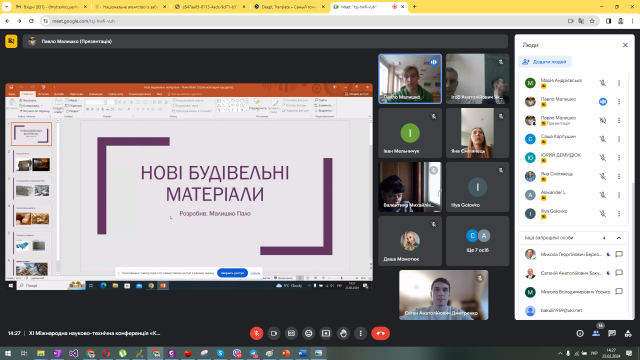The width and height of the screenshot is (640, 360).
Task: Click the Add people button
Action: [x=545, y=62]
